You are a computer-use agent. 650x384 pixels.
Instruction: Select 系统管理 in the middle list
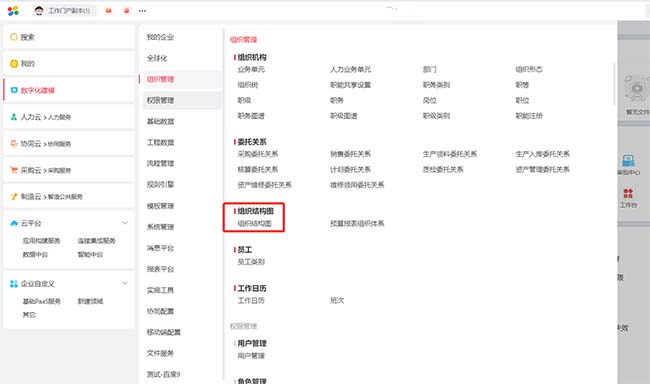pos(160,227)
